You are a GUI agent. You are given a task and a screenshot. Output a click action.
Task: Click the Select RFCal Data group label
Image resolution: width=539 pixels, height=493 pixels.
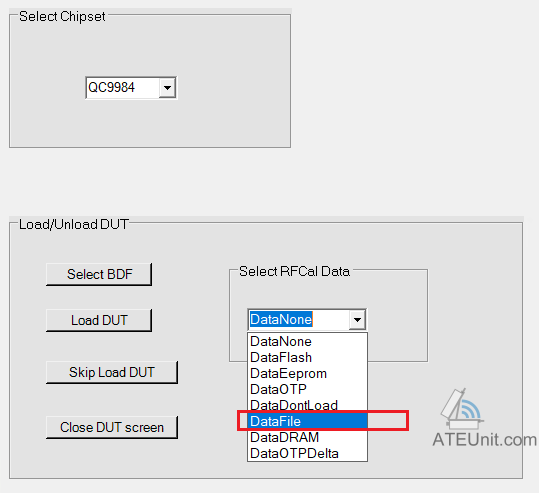click(295, 271)
